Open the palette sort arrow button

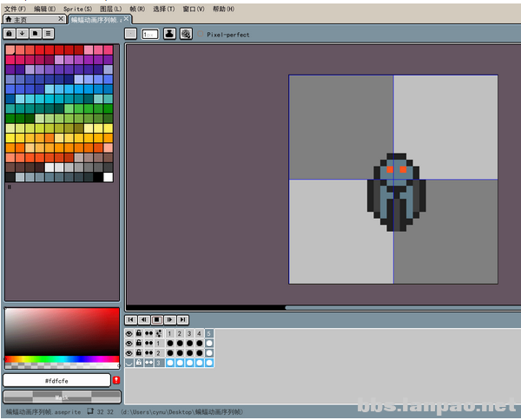23,34
